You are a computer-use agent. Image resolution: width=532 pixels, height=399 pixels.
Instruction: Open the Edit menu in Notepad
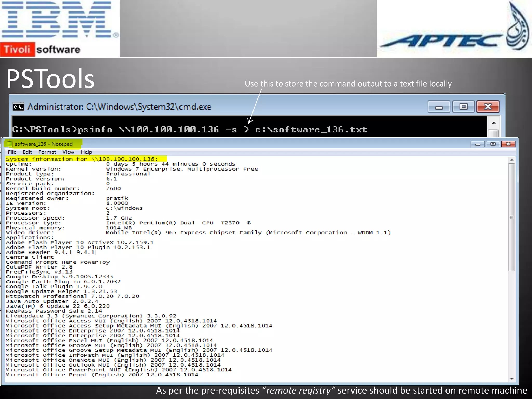27,152
